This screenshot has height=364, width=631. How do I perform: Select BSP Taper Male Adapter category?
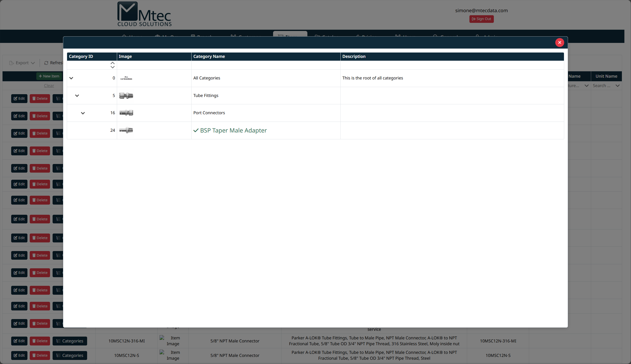click(x=233, y=130)
